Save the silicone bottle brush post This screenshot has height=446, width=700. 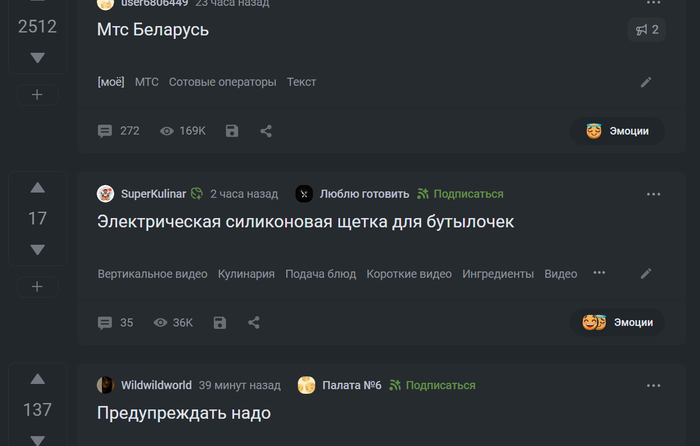coord(220,323)
